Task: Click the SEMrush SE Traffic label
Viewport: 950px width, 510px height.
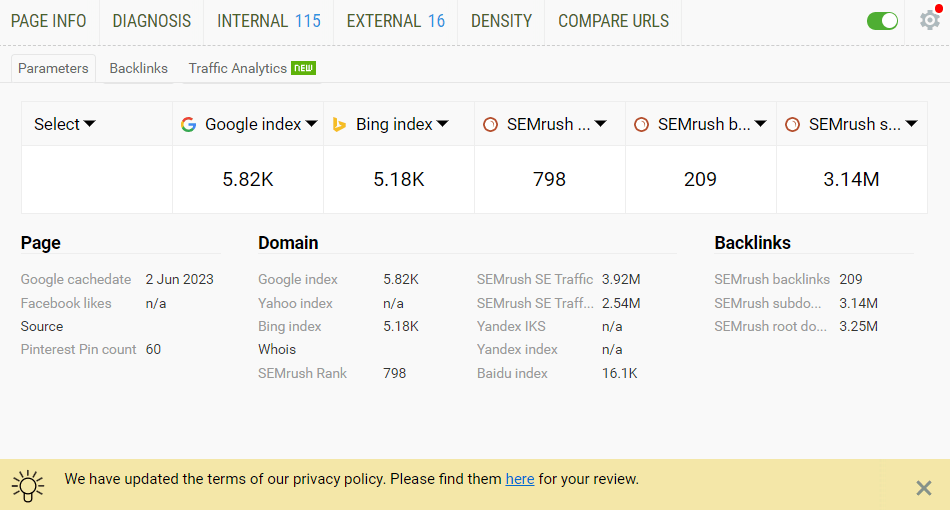Action: [534, 279]
